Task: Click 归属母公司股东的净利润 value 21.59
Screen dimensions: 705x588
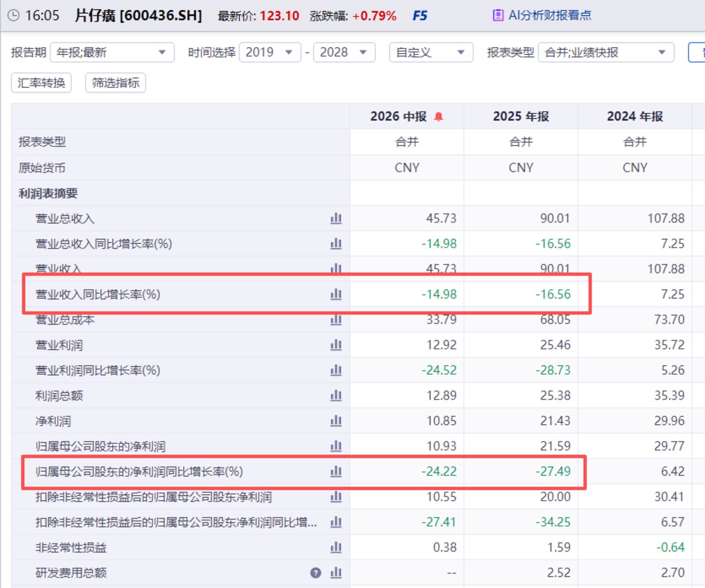Action: pyautogui.click(x=555, y=446)
